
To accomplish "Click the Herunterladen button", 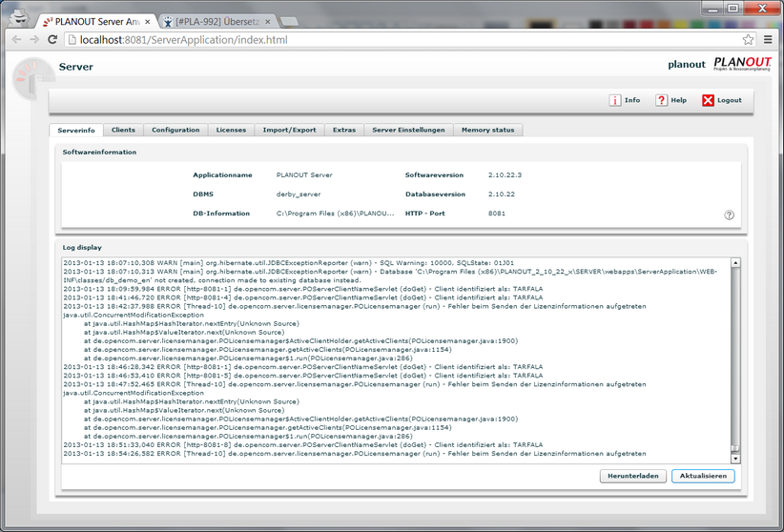I will (x=633, y=476).
